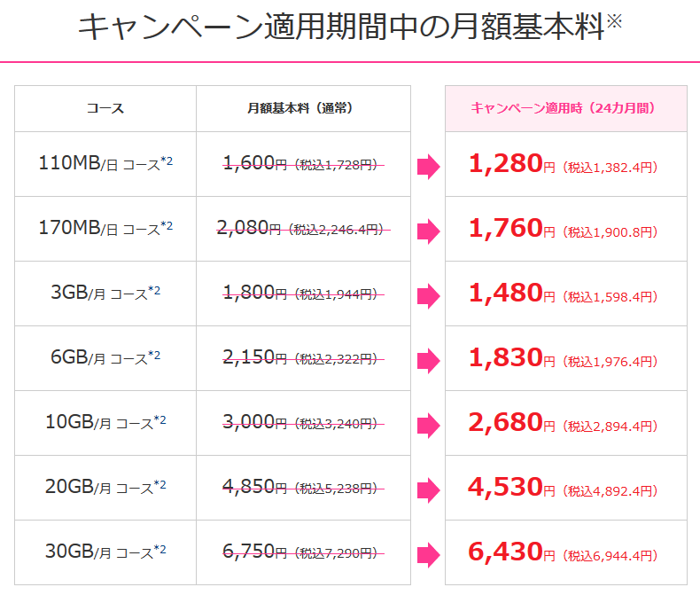Click the 1,280円 campaign price
Viewport: 700px width, 595px height.
(511, 163)
